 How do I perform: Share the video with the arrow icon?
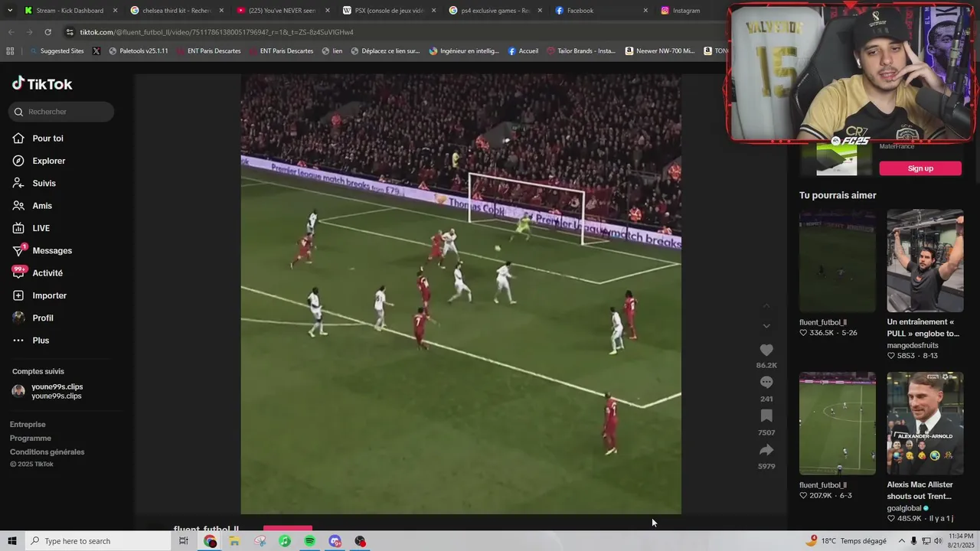tap(766, 450)
